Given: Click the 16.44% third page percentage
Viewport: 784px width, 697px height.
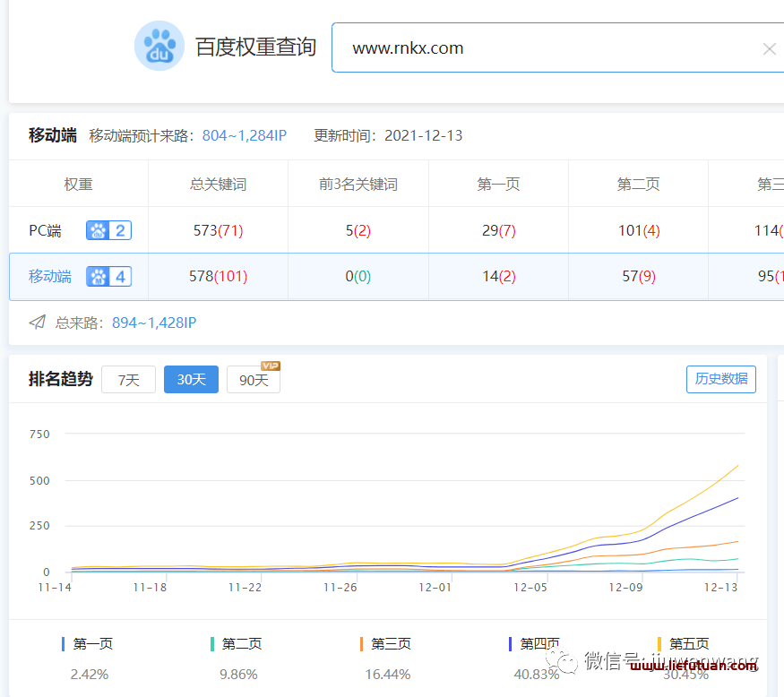Looking at the screenshot, I should click(387, 675).
